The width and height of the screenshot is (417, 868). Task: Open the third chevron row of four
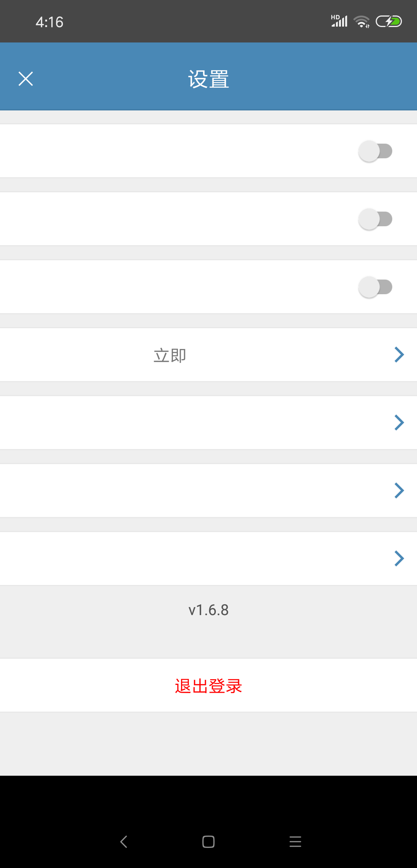(x=208, y=490)
